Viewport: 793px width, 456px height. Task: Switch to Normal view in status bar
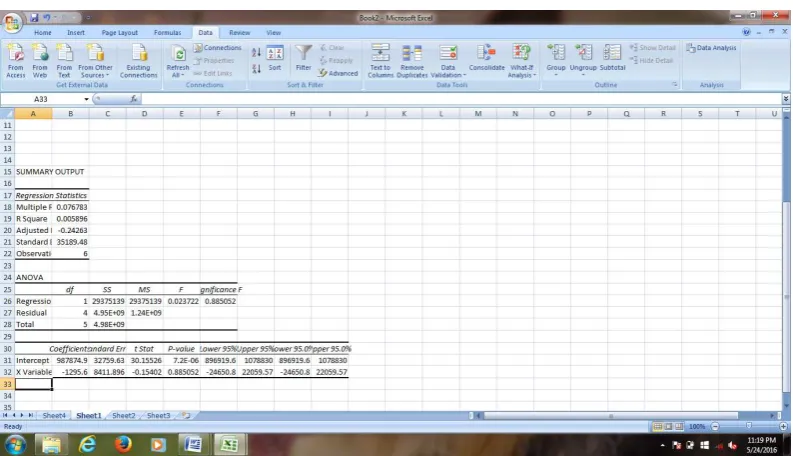pos(657,427)
